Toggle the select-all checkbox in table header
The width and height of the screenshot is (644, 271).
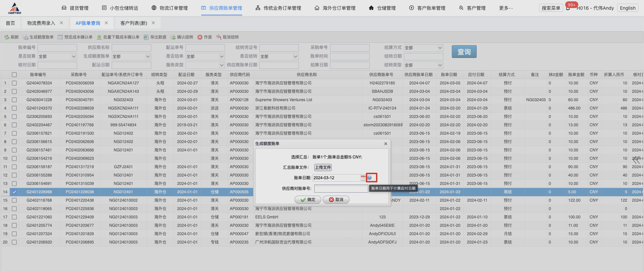(x=14, y=75)
